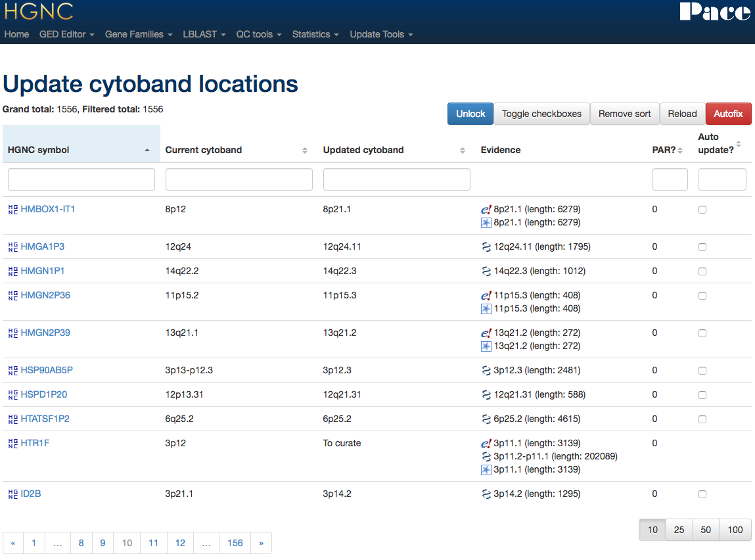755x560 pixels.
Task: Click Vega icon in HMGN2P36 evidence row
Action: coord(486,309)
